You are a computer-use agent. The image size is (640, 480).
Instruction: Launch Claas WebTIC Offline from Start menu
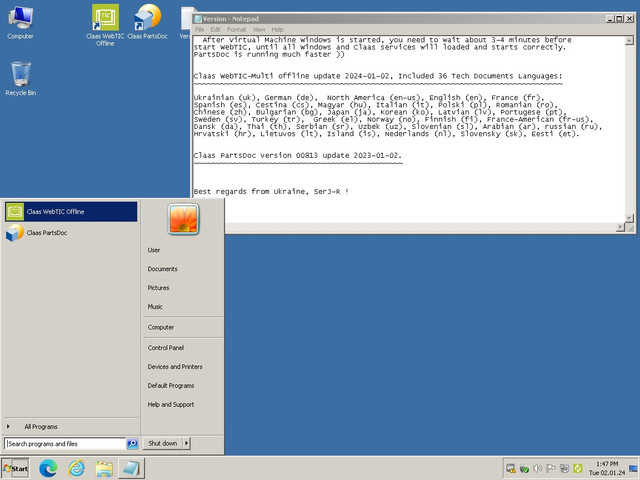click(x=71, y=211)
